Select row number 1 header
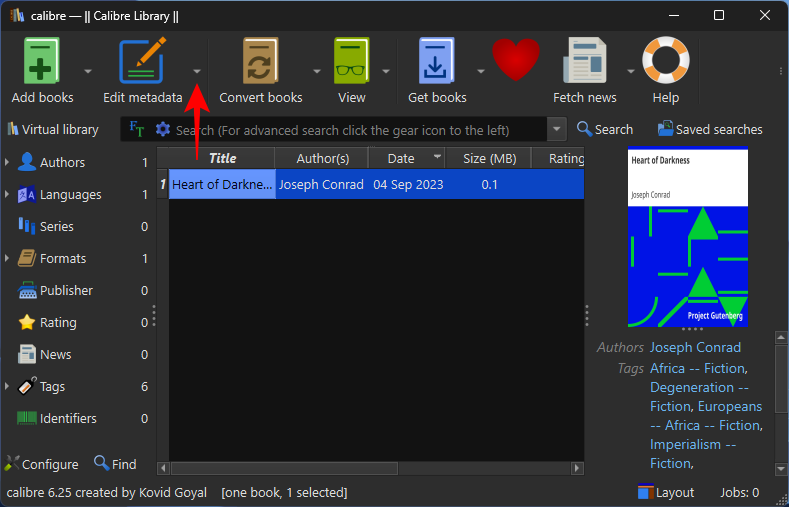Screen dimensions: 789x507 163,185
